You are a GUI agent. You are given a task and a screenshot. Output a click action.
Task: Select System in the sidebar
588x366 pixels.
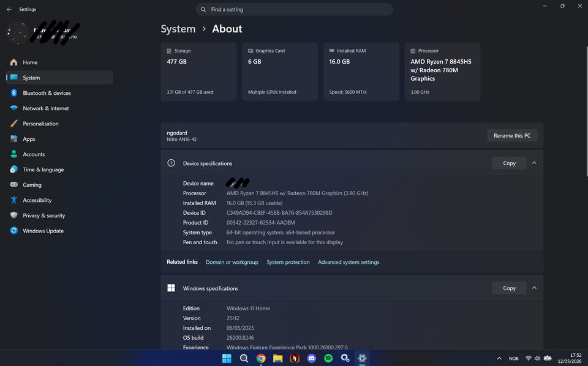[x=59, y=78]
